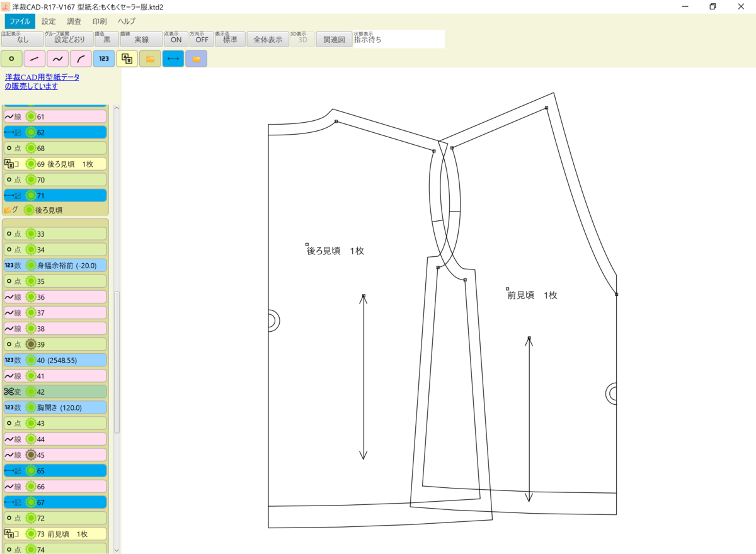The width and height of the screenshot is (756, 554).
Task: Toggle the dark gear on row 45
Action: 30,455
